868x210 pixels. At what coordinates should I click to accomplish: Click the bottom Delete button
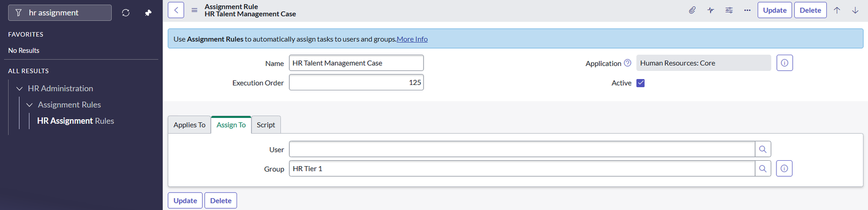tap(221, 200)
